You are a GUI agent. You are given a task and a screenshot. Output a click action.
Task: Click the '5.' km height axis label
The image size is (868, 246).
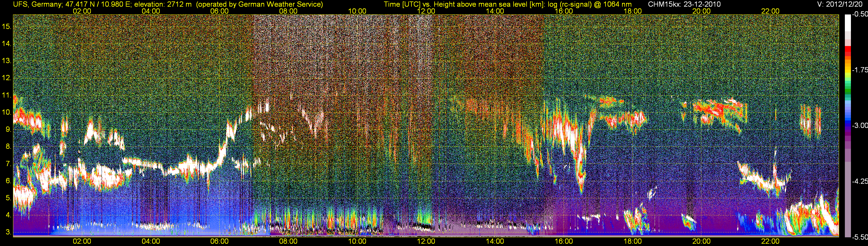tap(9, 198)
